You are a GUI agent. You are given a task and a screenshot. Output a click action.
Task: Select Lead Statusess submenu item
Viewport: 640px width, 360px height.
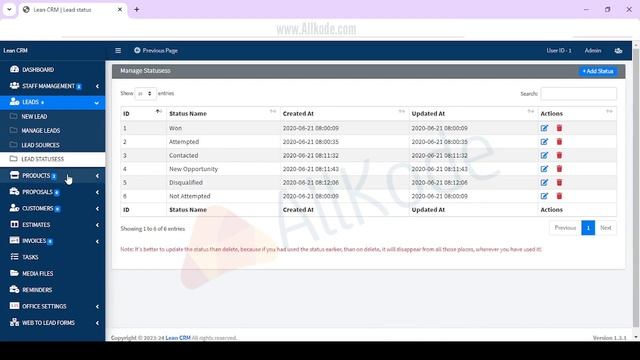(52, 159)
